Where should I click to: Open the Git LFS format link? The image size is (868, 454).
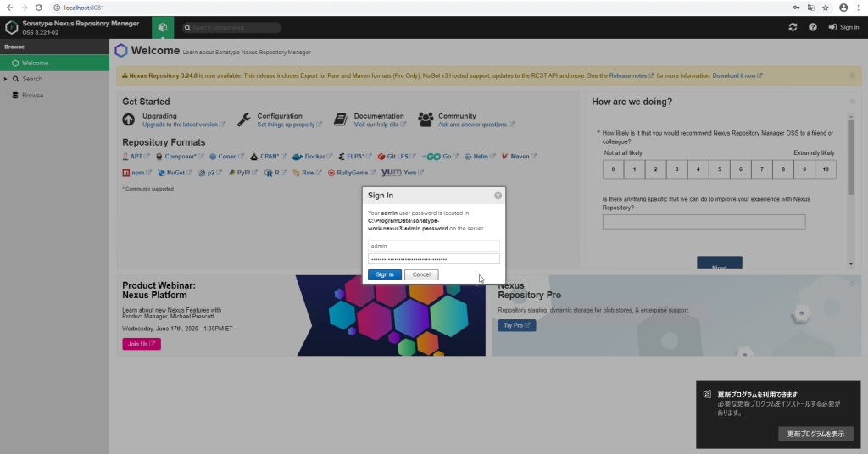pos(397,157)
